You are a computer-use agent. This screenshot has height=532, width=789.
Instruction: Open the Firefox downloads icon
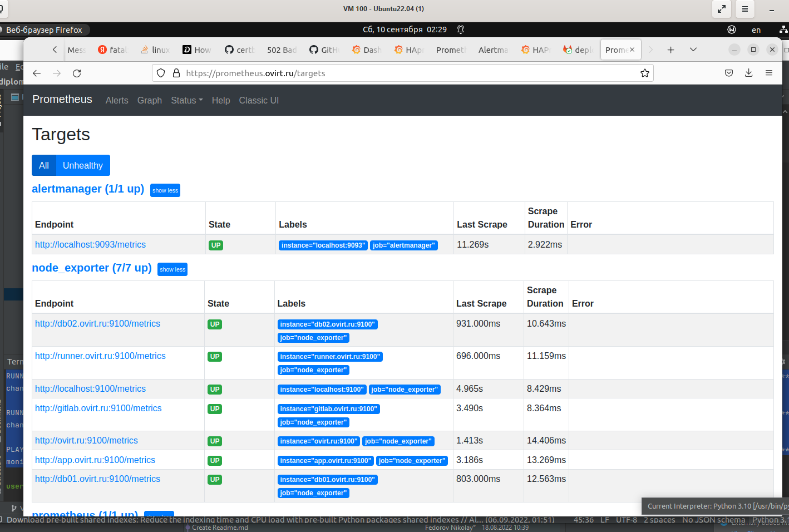[x=749, y=73]
